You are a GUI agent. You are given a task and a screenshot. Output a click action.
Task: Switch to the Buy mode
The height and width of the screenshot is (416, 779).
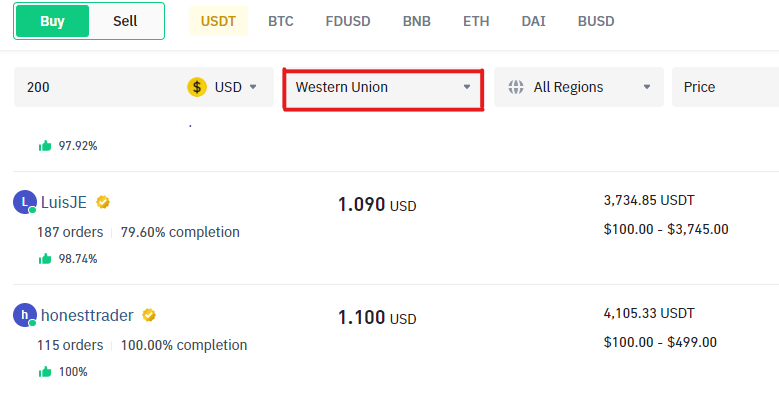[x=52, y=21]
